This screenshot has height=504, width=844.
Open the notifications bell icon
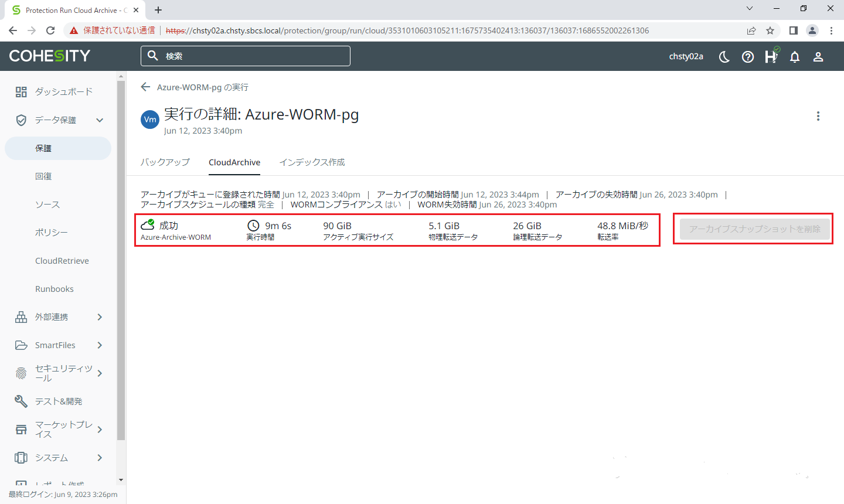pos(795,57)
